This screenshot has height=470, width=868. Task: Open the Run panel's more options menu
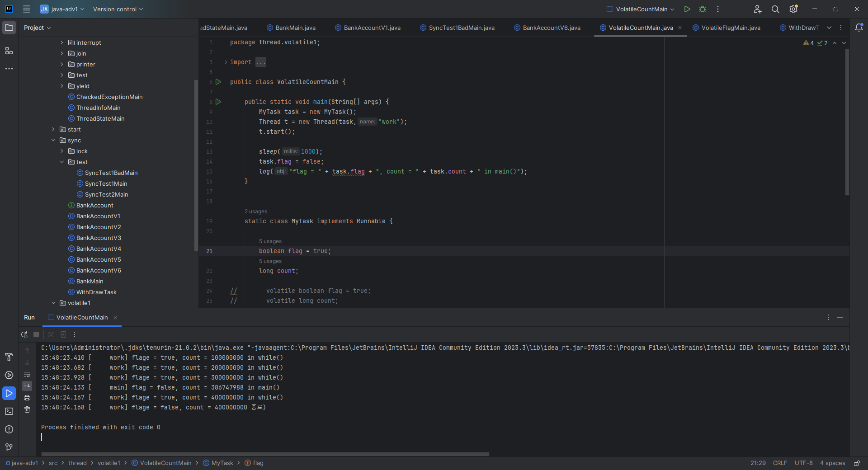[x=75, y=334]
